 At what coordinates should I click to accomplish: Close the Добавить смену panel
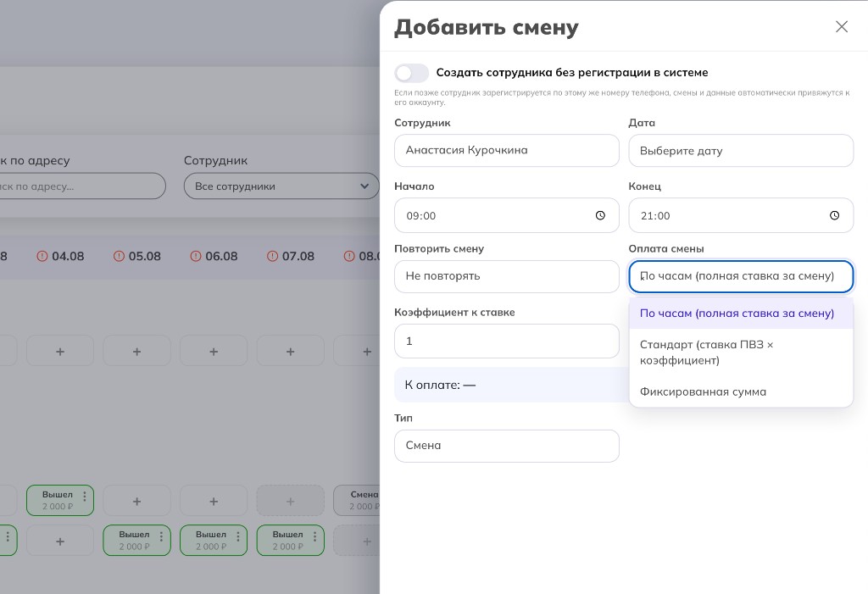coord(842,26)
